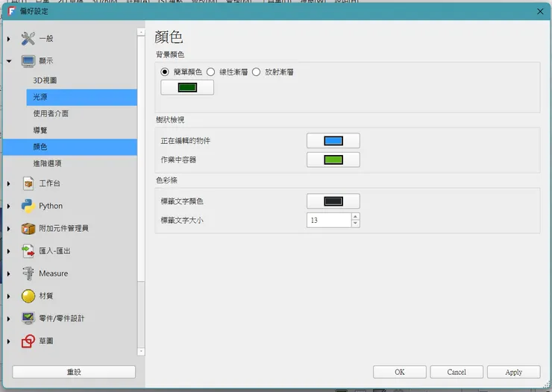Click the category list scrollbar thumb
This screenshot has height=392, width=552.
141,158
